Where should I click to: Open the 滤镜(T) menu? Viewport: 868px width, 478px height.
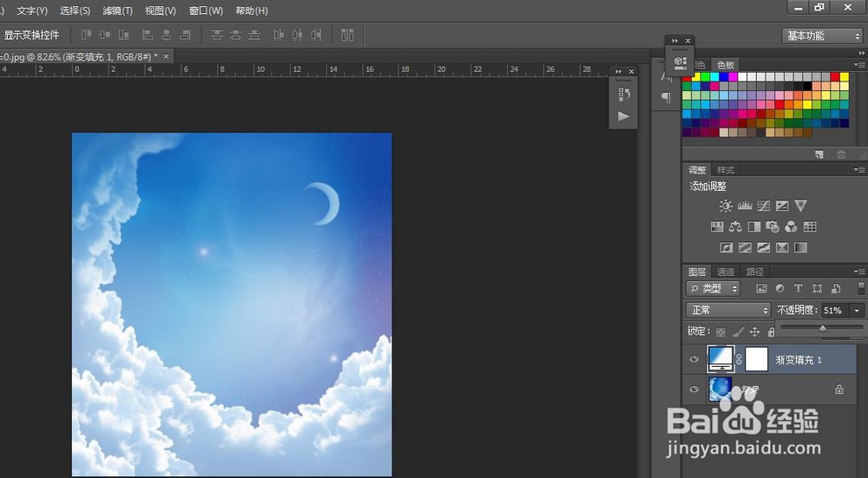(117, 10)
